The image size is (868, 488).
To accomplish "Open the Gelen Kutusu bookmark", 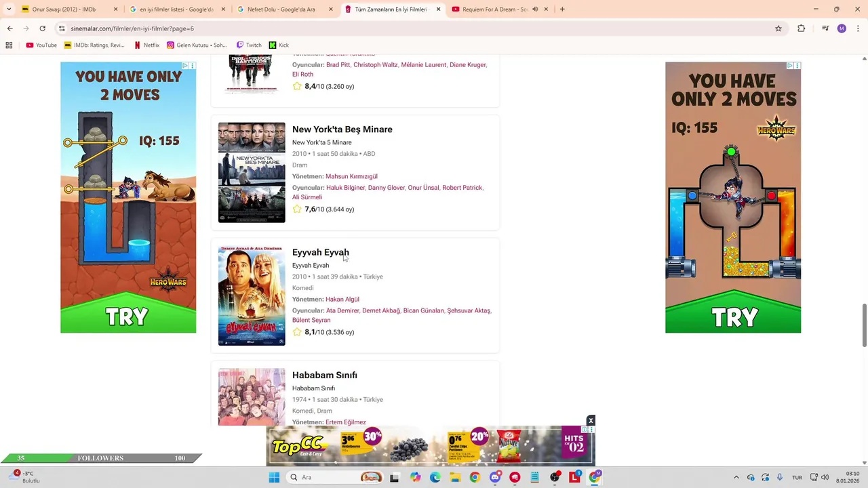I will (x=197, y=45).
